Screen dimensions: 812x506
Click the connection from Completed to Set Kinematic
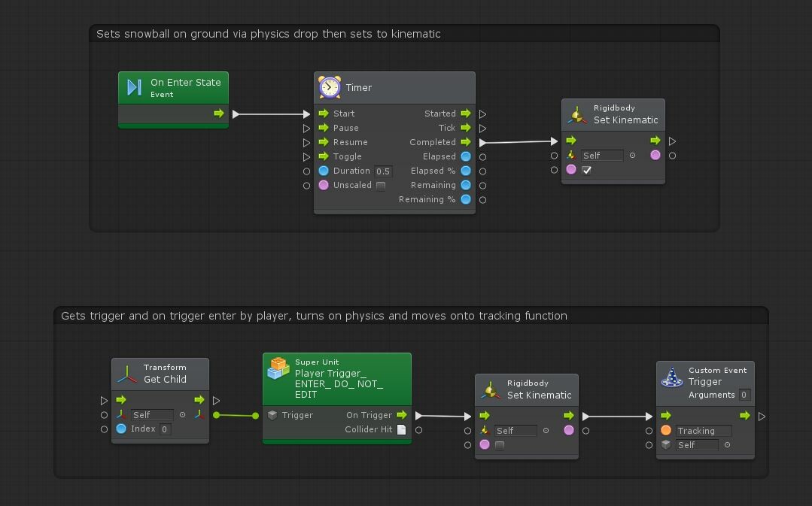point(519,142)
